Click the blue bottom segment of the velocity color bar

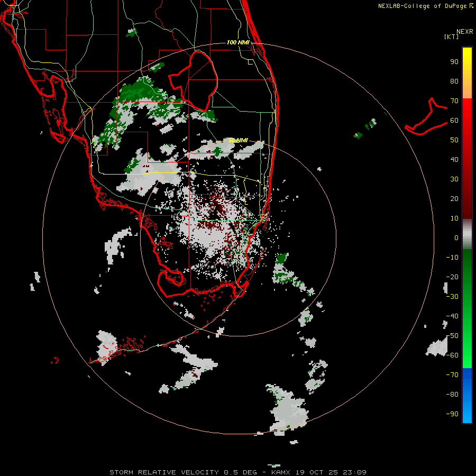(467, 396)
